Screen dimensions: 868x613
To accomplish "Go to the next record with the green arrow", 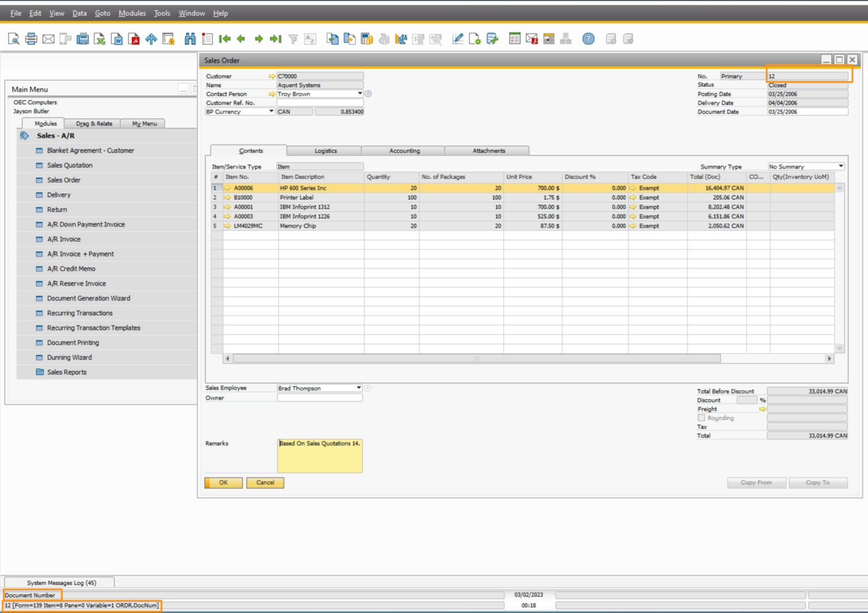I will point(258,38).
